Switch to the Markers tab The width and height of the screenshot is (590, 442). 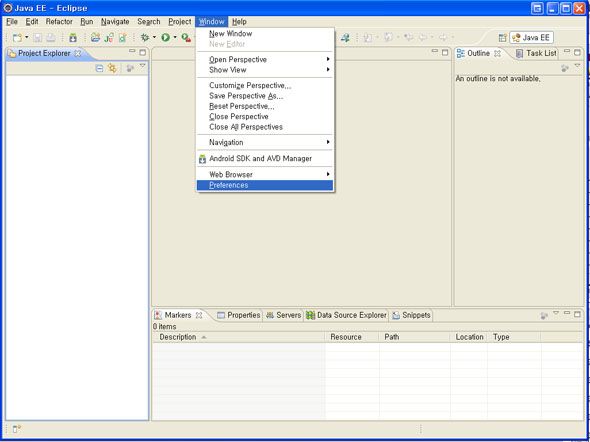(x=179, y=315)
